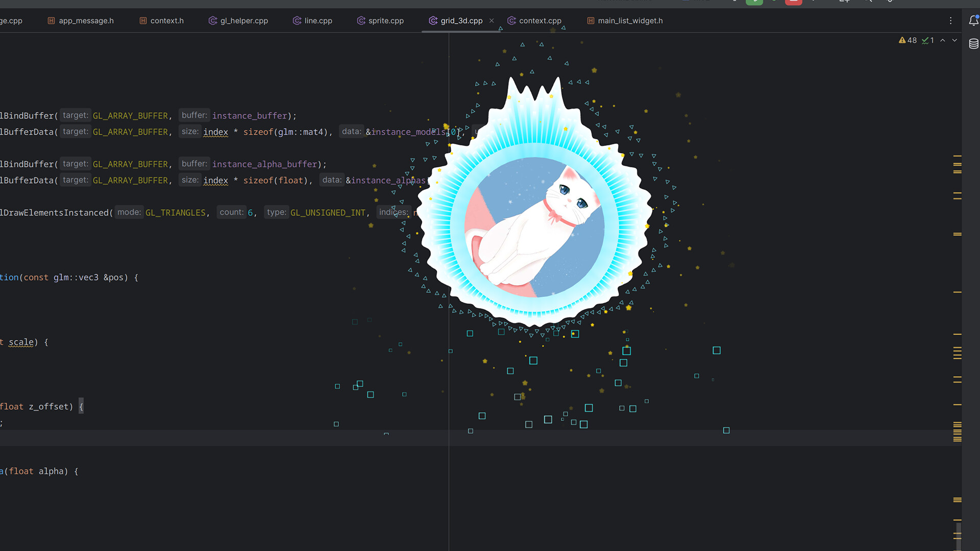This screenshot has height=551, width=980.
Task: Click the green checkmark inspection indicator
Action: point(927,40)
